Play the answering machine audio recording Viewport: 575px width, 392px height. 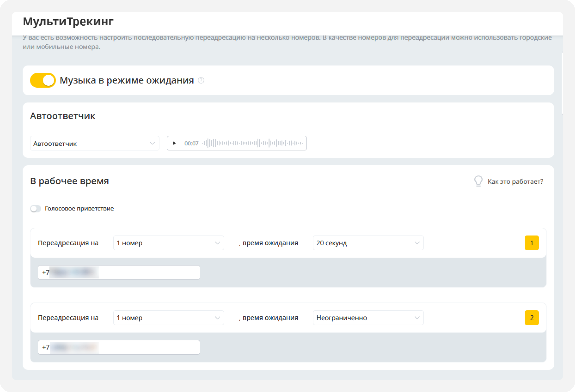click(174, 143)
